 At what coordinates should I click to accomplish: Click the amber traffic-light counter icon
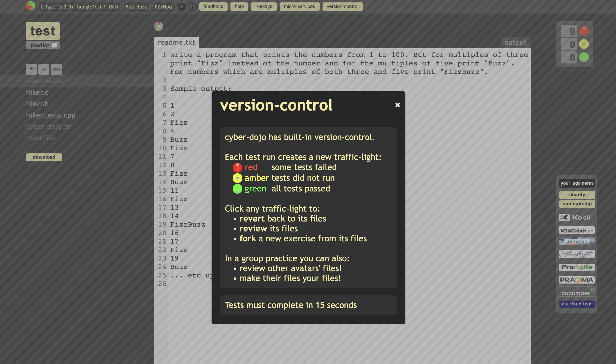point(584,44)
